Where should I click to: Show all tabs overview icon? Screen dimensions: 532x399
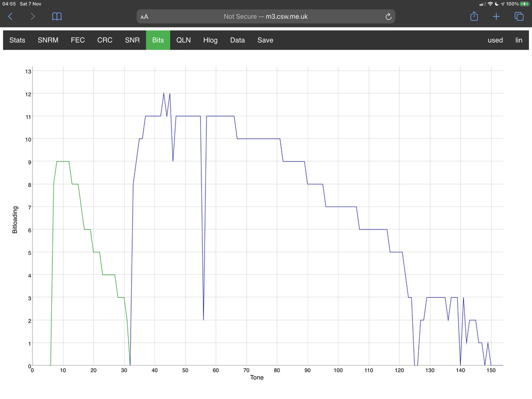tap(519, 16)
